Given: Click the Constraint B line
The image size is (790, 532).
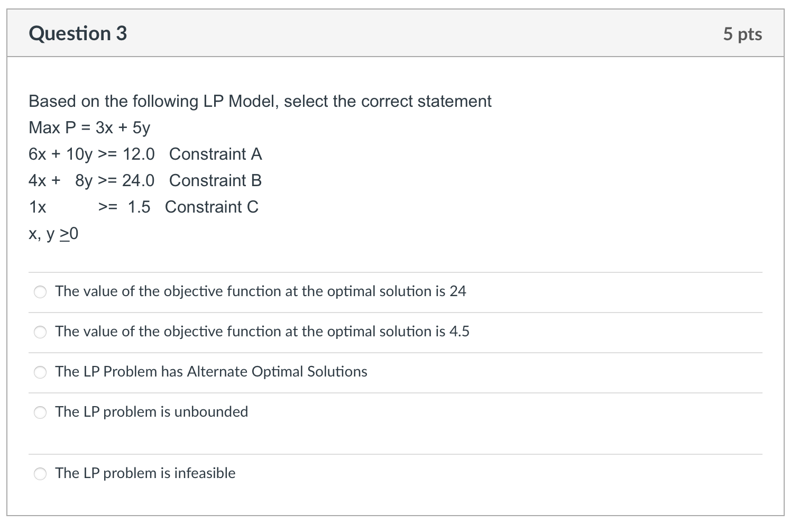Looking at the screenshot, I should [x=145, y=180].
